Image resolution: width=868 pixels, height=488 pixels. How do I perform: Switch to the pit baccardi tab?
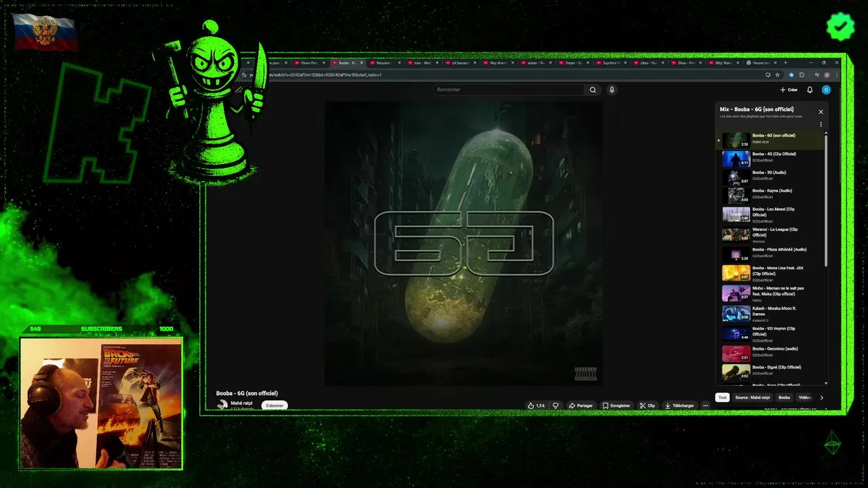(460, 62)
